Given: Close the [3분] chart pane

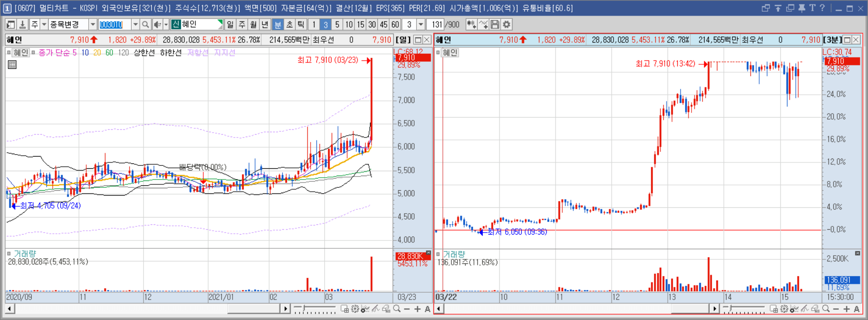Looking at the screenshot, I should [x=856, y=40].
